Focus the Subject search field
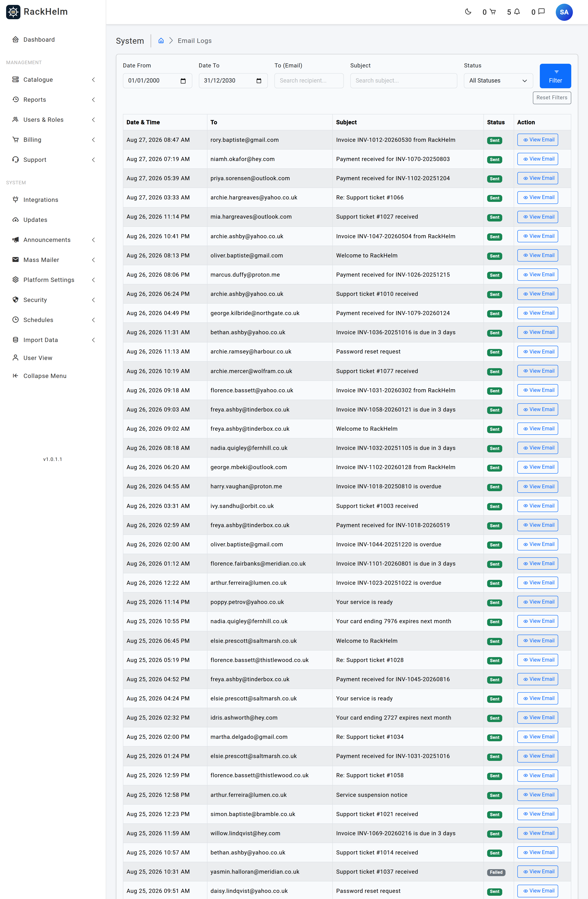Viewport: 588px width, 899px height. [x=403, y=81]
